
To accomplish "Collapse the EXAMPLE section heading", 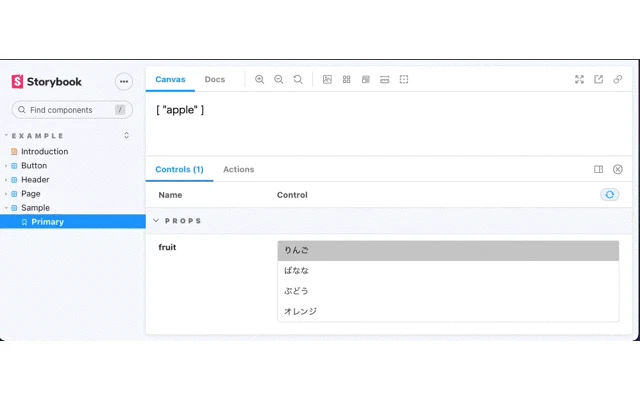I will tap(37, 136).
